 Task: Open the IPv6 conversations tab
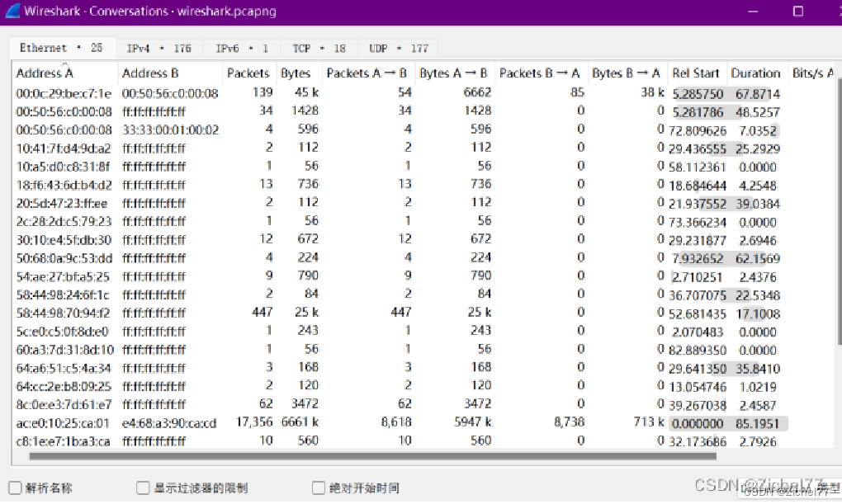(242, 49)
